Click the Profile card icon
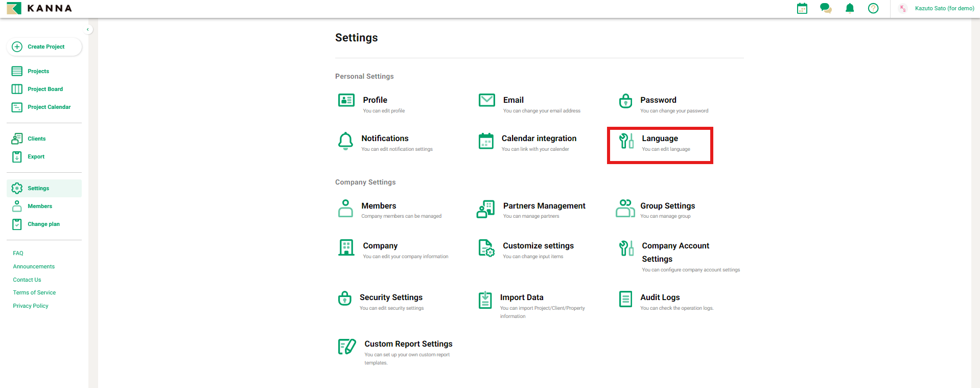The image size is (980, 388). click(x=346, y=100)
